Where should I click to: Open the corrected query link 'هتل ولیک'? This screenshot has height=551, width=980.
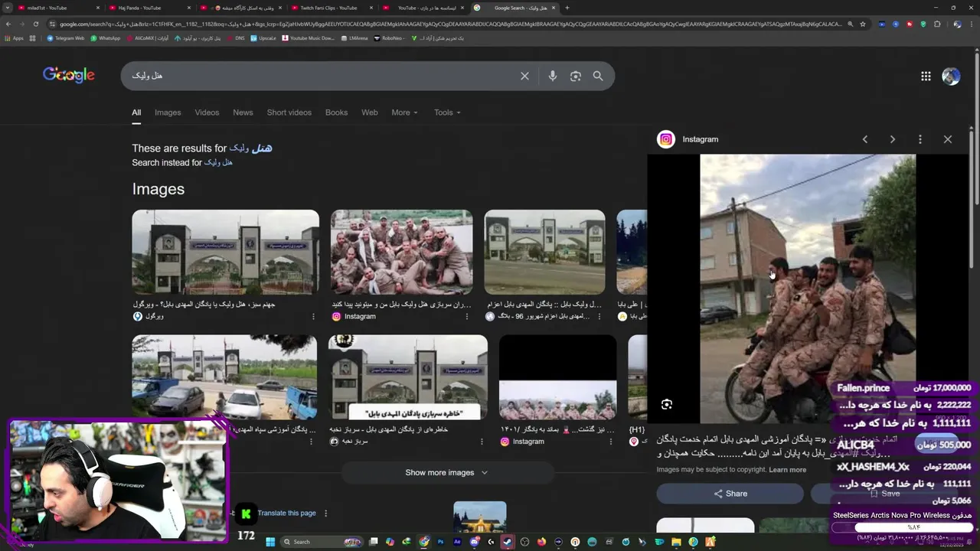pos(251,148)
